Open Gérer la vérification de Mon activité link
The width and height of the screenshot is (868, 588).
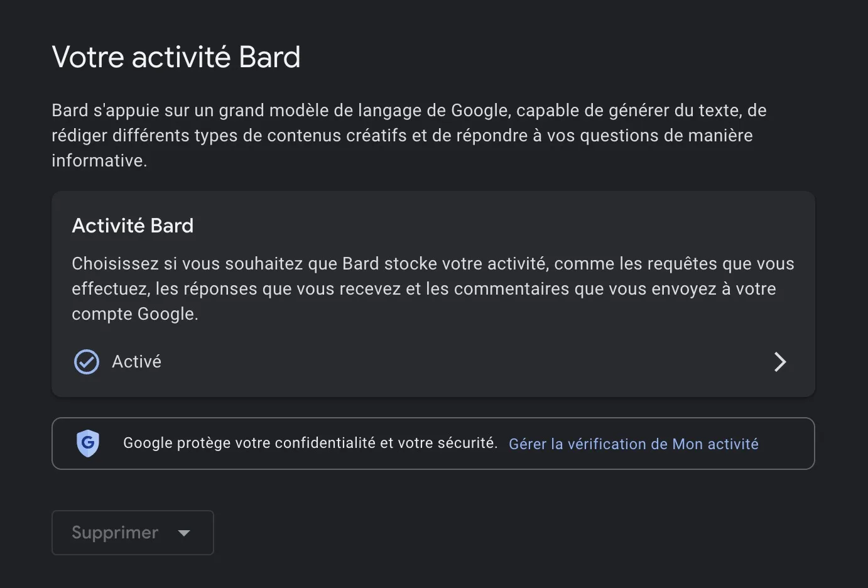[x=633, y=444]
